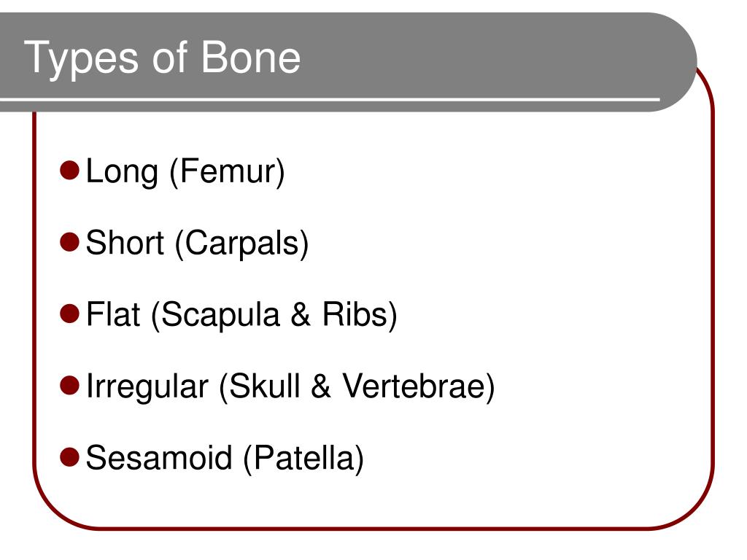Viewport: 747px width, 560px height.
Task: Click the word "Flat" in third bullet
Action: [113, 314]
